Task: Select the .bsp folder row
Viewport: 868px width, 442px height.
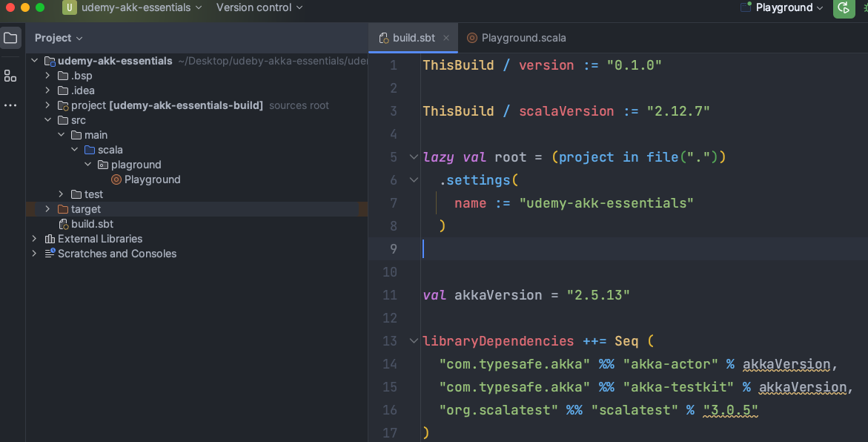Action: (x=197, y=76)
